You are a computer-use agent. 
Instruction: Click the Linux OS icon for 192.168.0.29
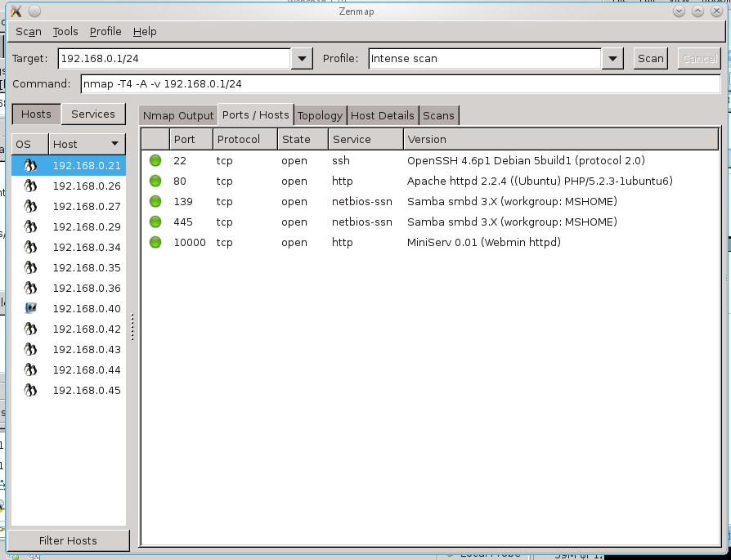point(29,226)
